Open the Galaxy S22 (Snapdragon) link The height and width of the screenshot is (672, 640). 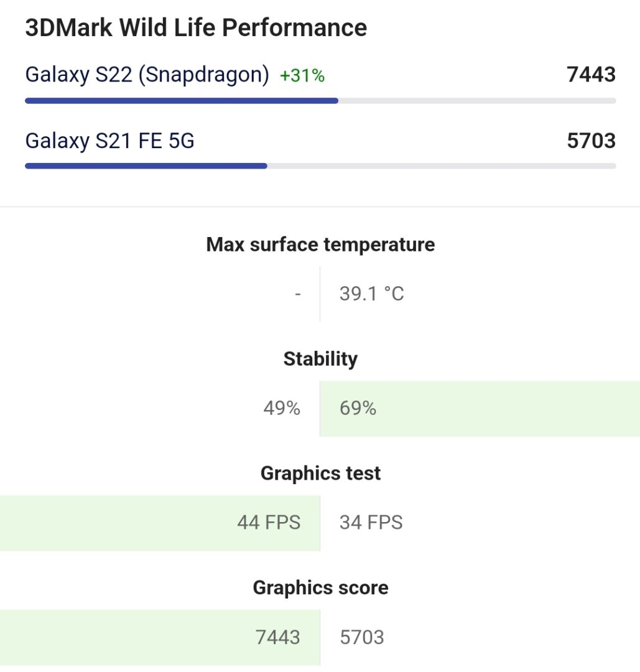coord(147,75)
